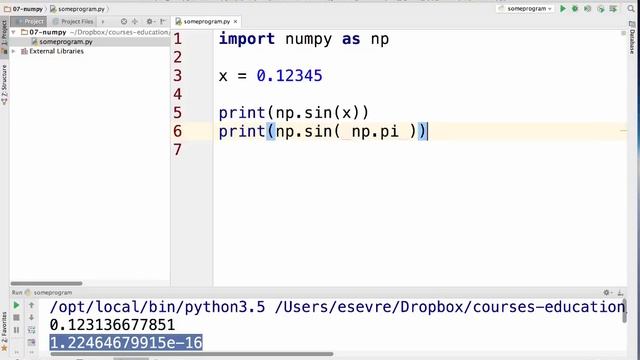This screenshot has height=360, width=640.
Task: Open the Run panel gear settings
Action: tap(607, 292)
